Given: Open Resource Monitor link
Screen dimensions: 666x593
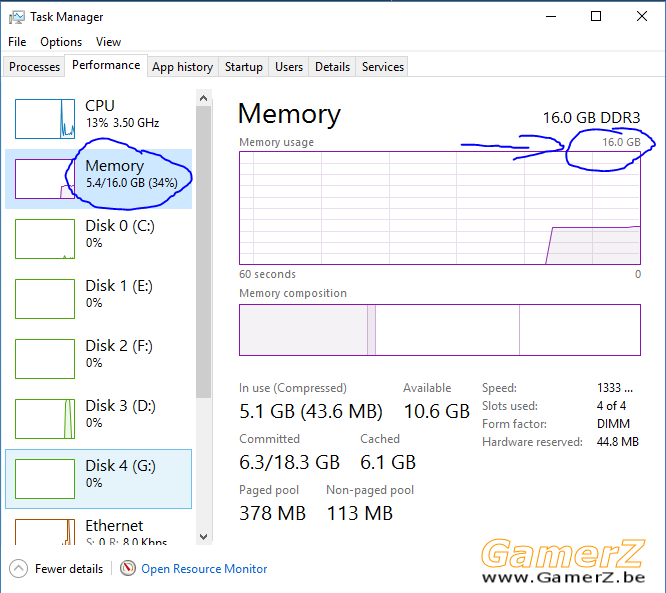Looking at the screenshot, I should coord(204,569).
